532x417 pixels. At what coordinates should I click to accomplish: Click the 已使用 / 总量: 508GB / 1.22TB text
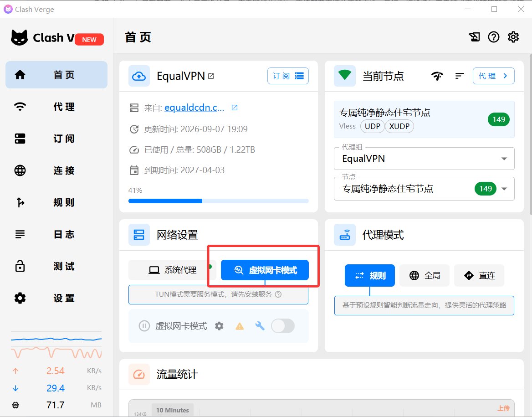click(199, 150)
